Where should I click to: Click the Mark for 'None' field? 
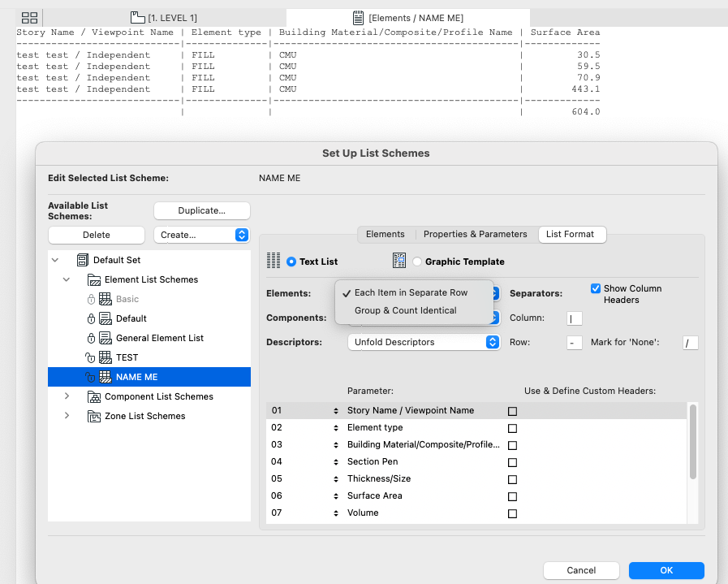[x=691, y=343]
